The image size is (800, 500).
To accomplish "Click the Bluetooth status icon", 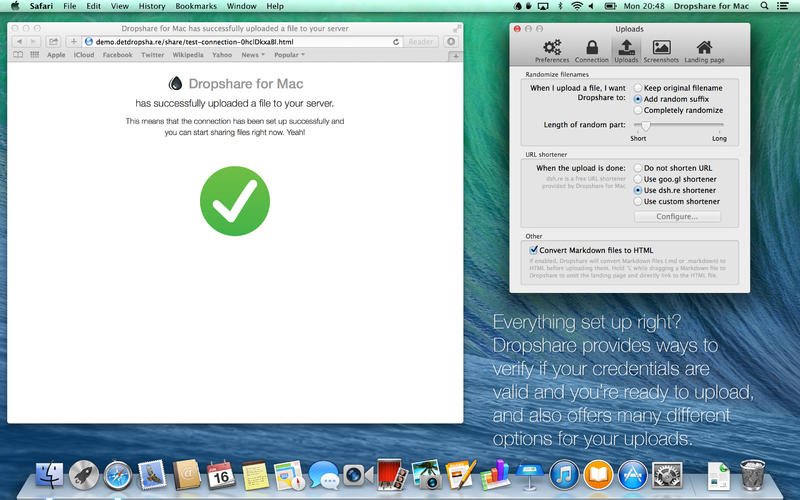I will (560, 6).
